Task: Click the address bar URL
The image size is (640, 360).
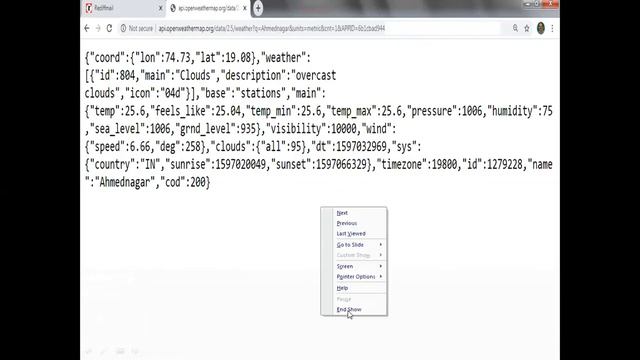Action: coord(271,28)
